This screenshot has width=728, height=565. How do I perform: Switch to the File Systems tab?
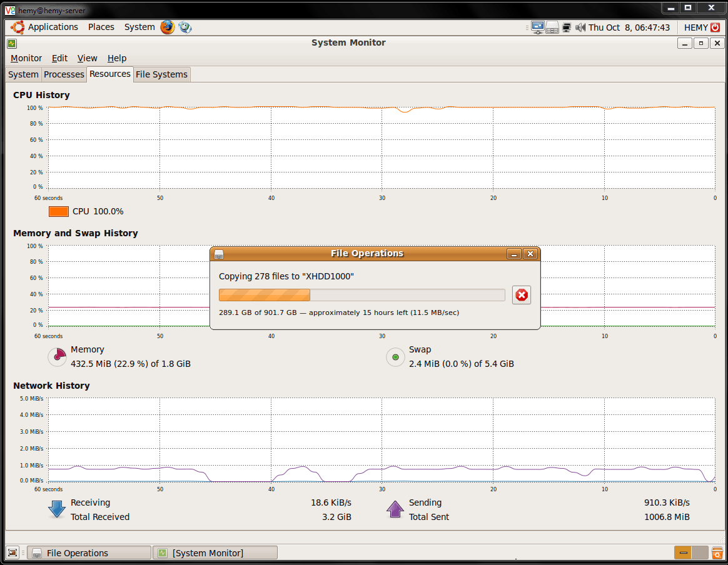tap(161, 74)
